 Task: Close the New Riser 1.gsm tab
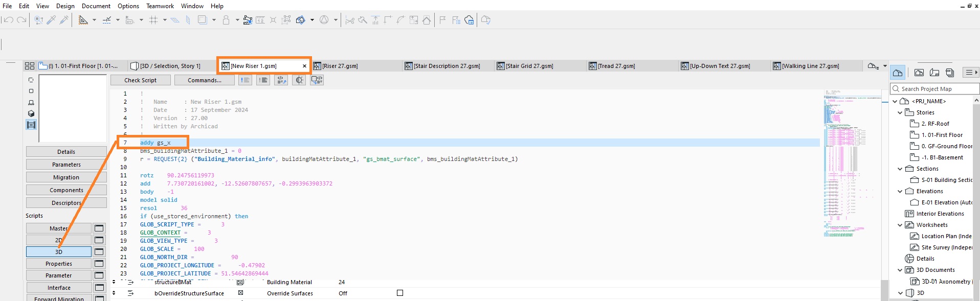click(304, 66)
